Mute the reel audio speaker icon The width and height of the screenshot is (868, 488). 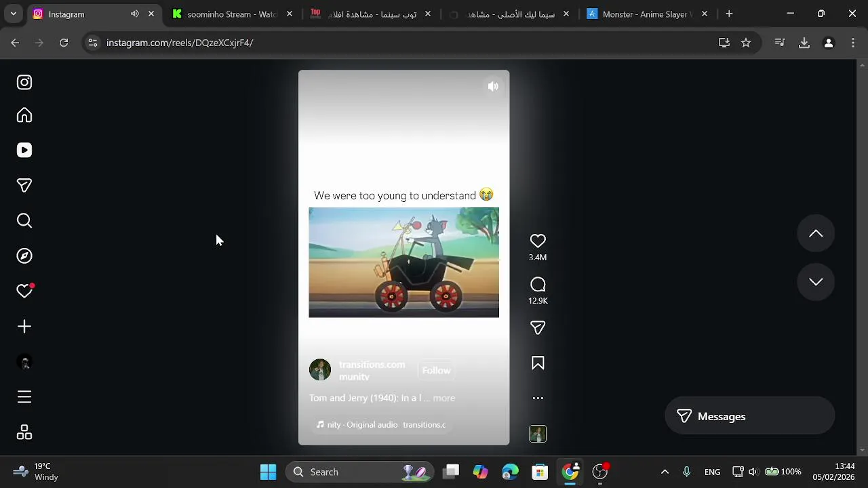(x=493, y=87)
